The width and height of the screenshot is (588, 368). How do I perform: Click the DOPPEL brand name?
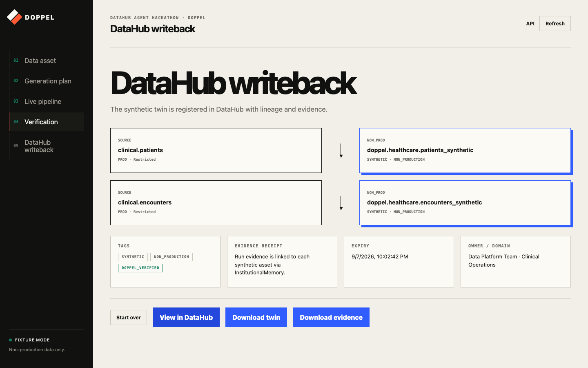[40, 18]
